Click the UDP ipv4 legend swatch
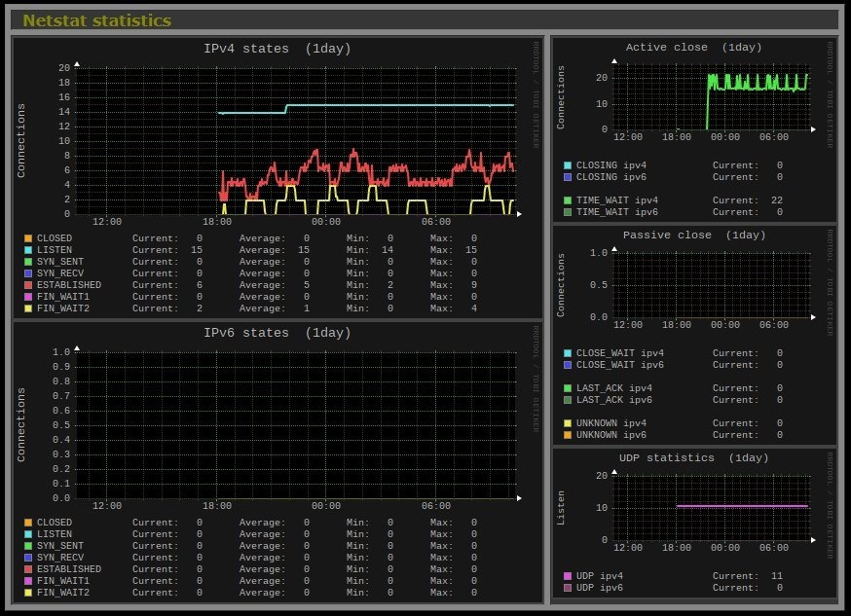Image resolution: width=851 pixels, height=616 pixels. point(569,576)
